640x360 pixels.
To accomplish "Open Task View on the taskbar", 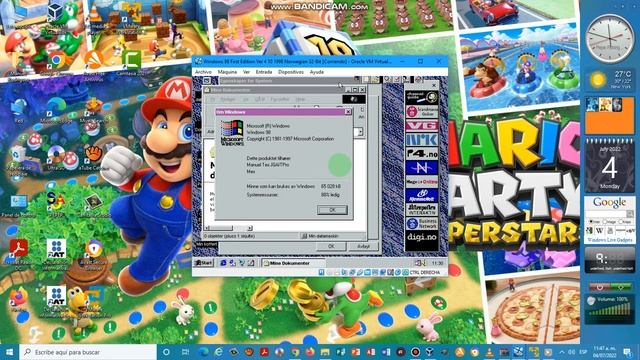I will (185, 352).
